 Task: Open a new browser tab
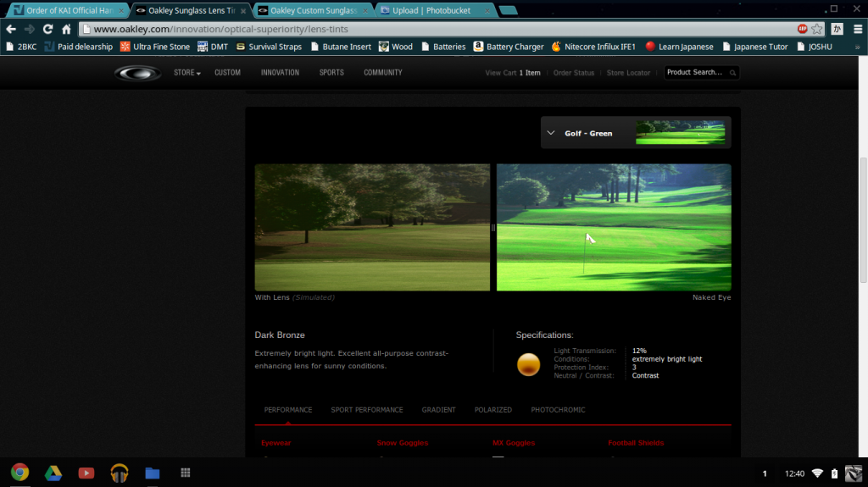click(509, 10)
